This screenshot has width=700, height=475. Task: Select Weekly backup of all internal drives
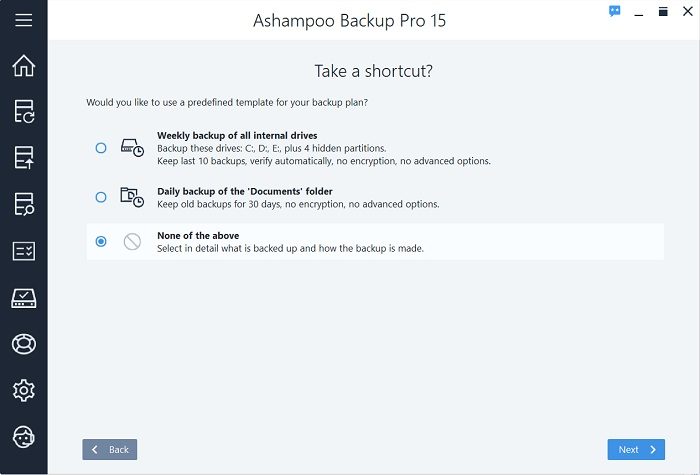101,148
